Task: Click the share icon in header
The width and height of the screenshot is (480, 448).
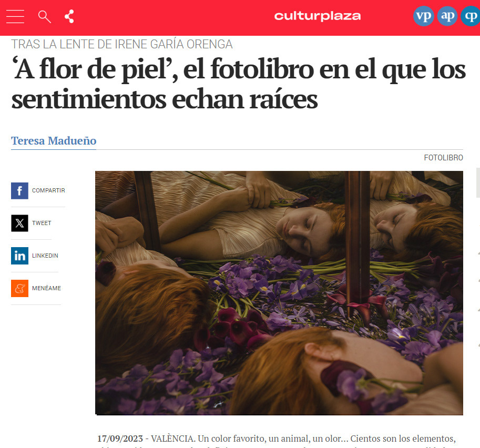Action: (x=69, y=16)
